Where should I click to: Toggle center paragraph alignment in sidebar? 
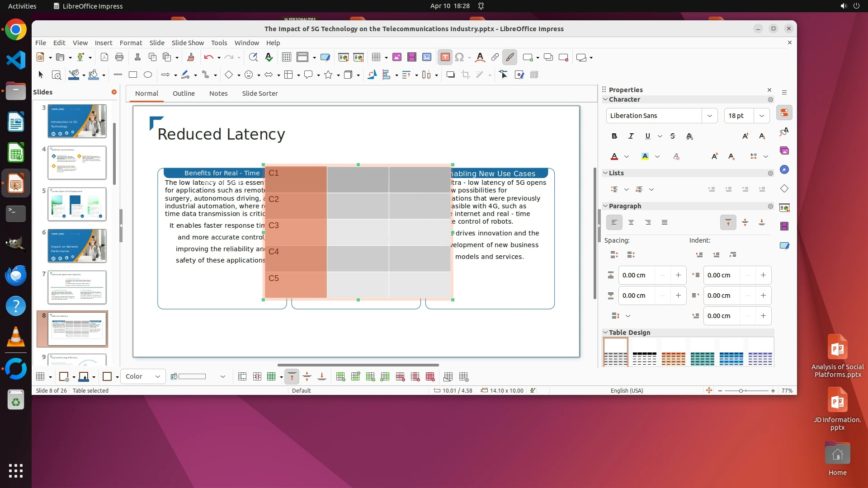(631, 222)
